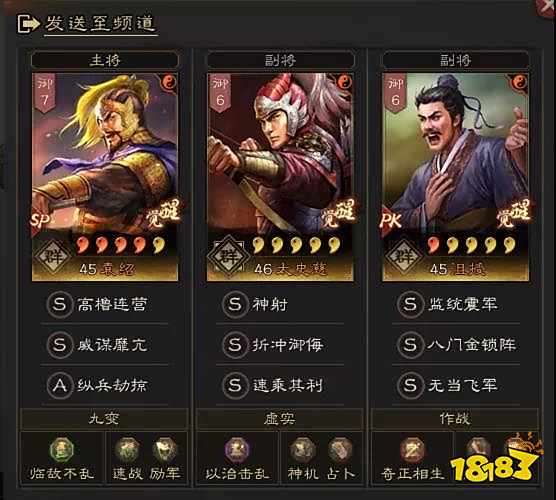Click the 以治击乱 tactic icon
Image resolution: width=556 pixels, height=500 pixels.
pos(237,450)
